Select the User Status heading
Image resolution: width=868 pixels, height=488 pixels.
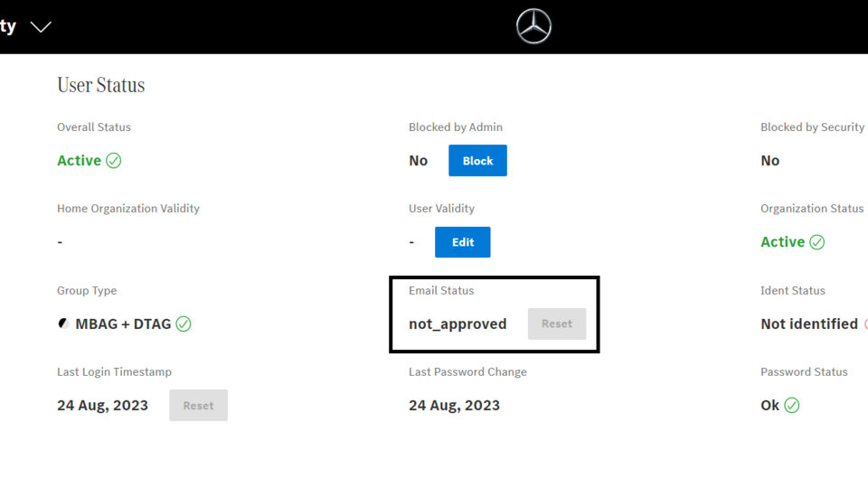pyautogui.click(x=100, y=85)
